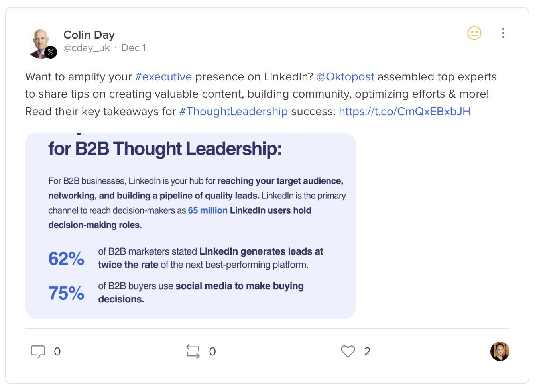Click the retweet count of 0

click(x=212, y=351)
